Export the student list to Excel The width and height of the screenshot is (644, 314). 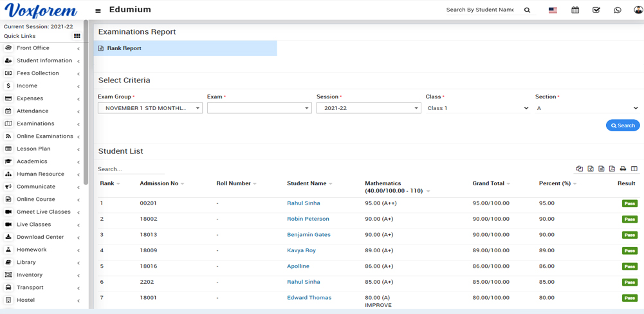tap(591, 169)
